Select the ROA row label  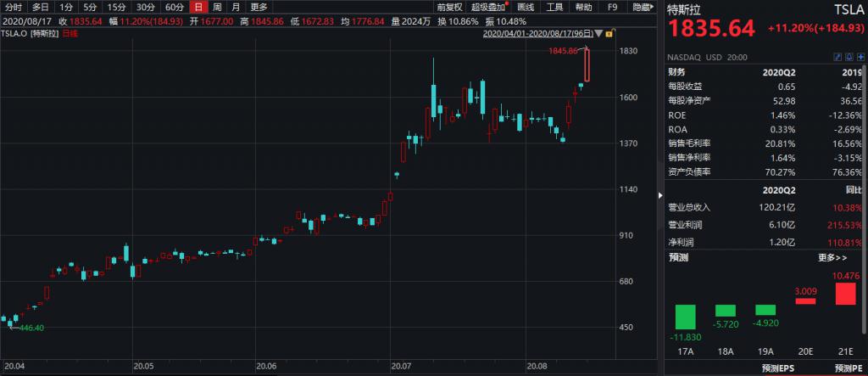677,130
